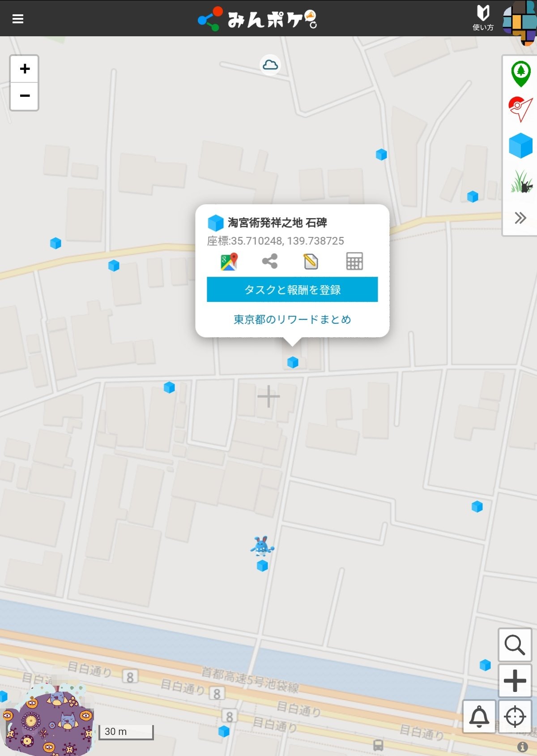The image size is (537, 756).
Task: Click the cloud weather marker
Action: click(x=270, y=65)
